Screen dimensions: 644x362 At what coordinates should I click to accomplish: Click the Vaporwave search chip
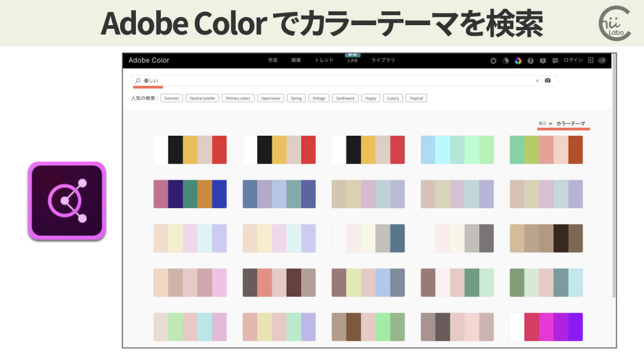coord(270,98)
